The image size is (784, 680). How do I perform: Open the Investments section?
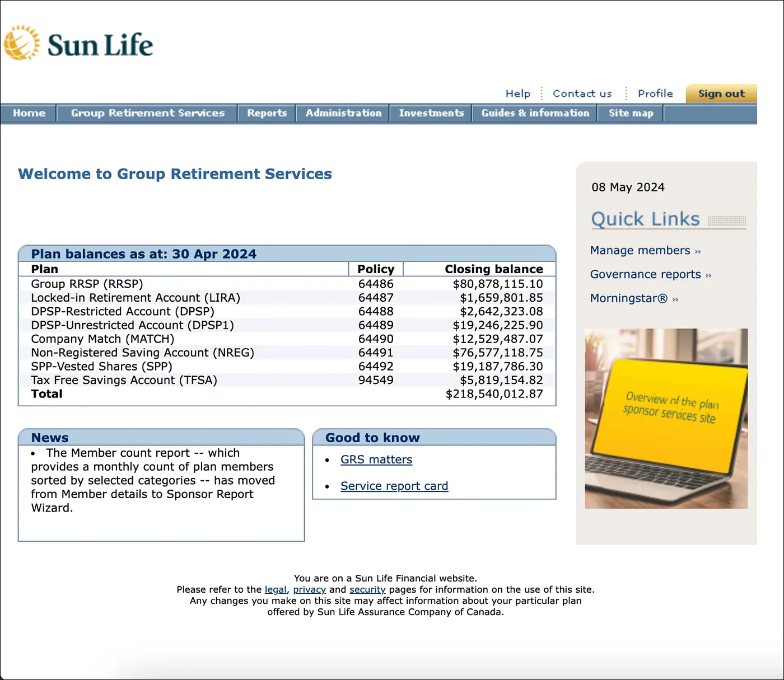coord(431,113)
